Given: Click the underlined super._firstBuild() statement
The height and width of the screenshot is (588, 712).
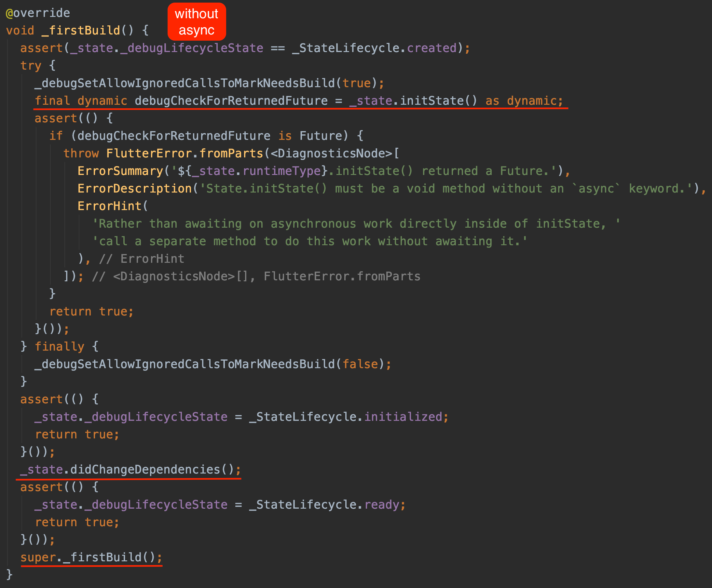Looking at the screenshot, I should click(x=91, y=557).
